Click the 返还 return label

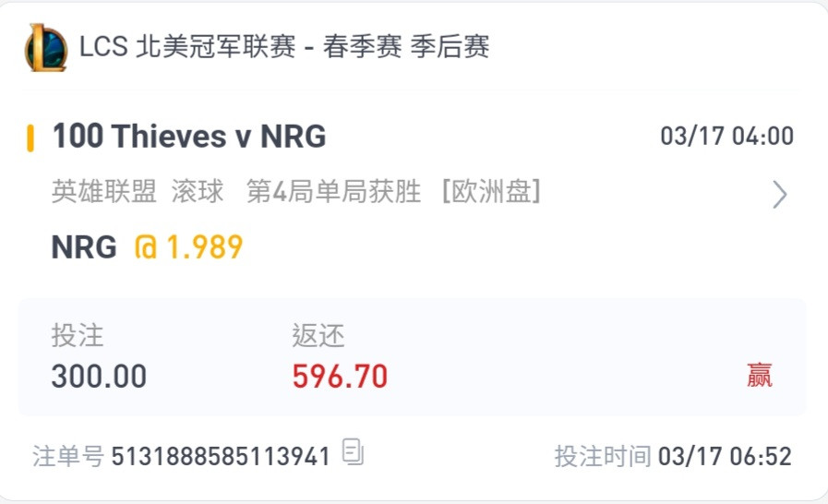[318, 335]
